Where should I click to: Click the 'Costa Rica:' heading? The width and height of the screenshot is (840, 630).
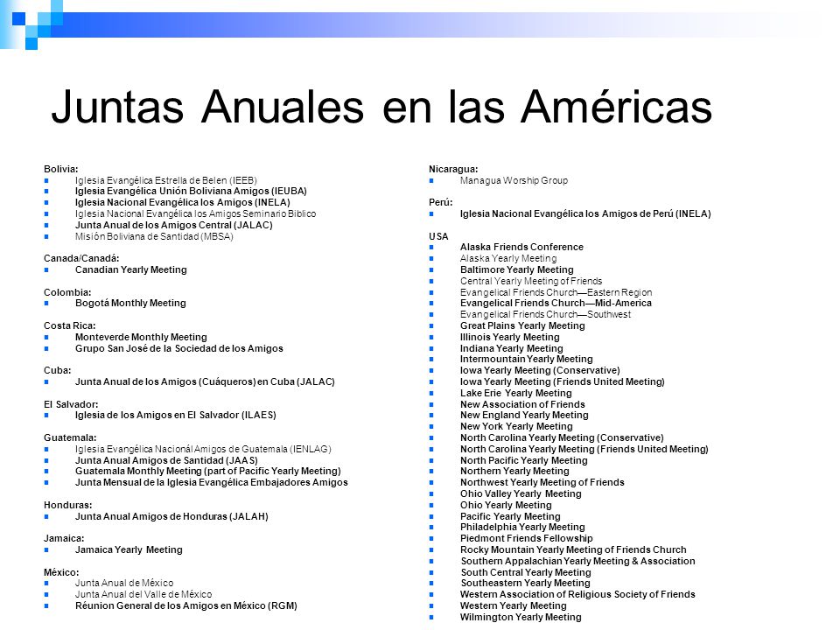coord(70,325)
